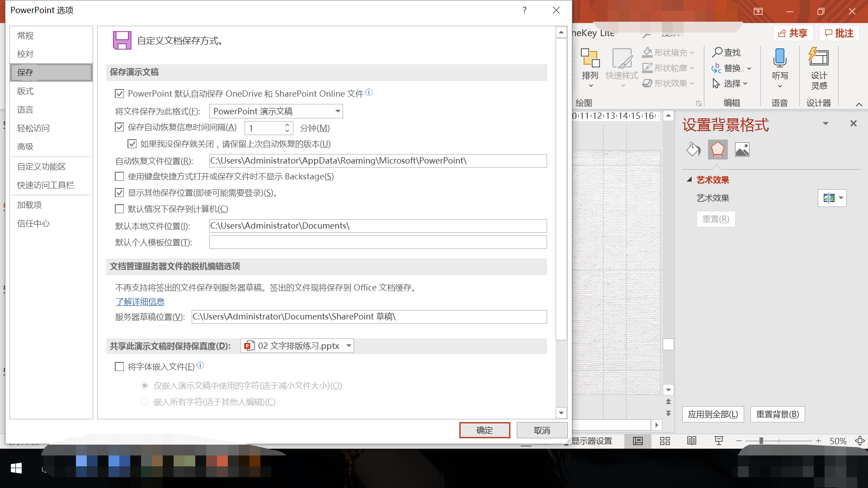868x488 pixels.
Task: Open Quick Styles (快速样式) gallery
Action: [622, 68]
